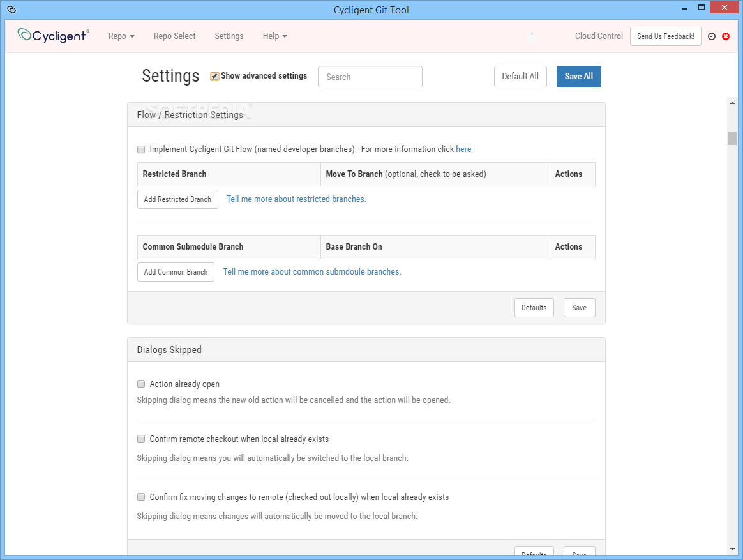Screen dimensions: 743x560
Task: Click the app icon in the title bar
Action: pos(12,10)
